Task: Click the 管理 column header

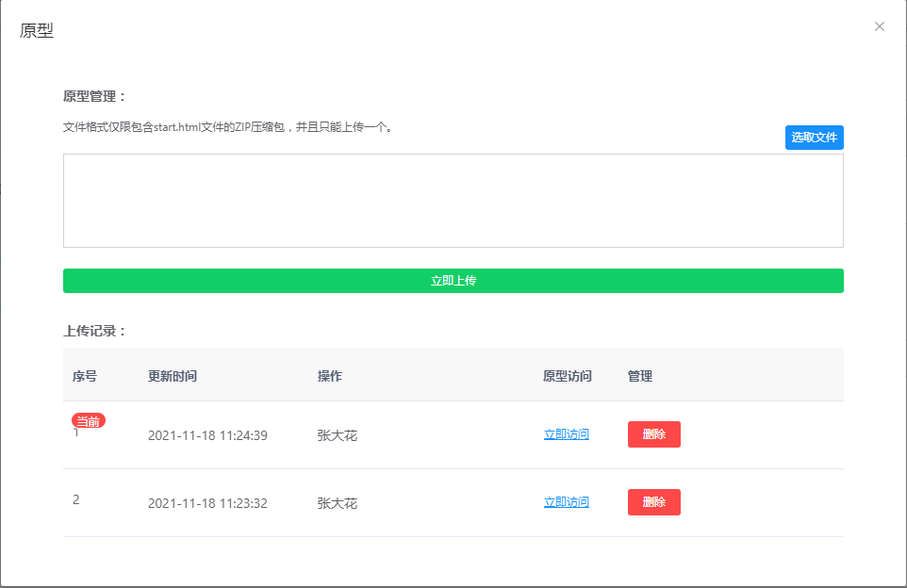Action: pos(640,376)
